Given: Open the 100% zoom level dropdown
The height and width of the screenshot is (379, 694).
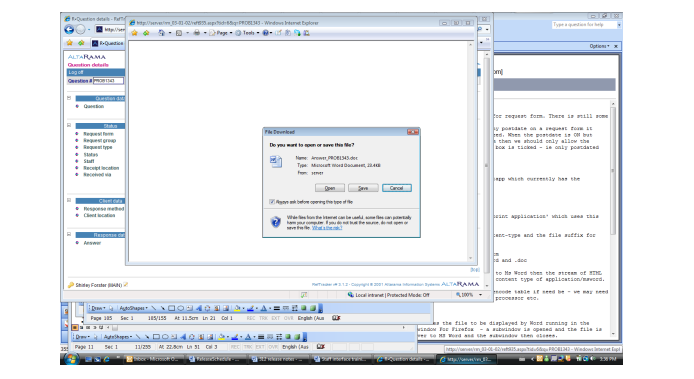Looking at the screenshot, I should click(481, 295).
